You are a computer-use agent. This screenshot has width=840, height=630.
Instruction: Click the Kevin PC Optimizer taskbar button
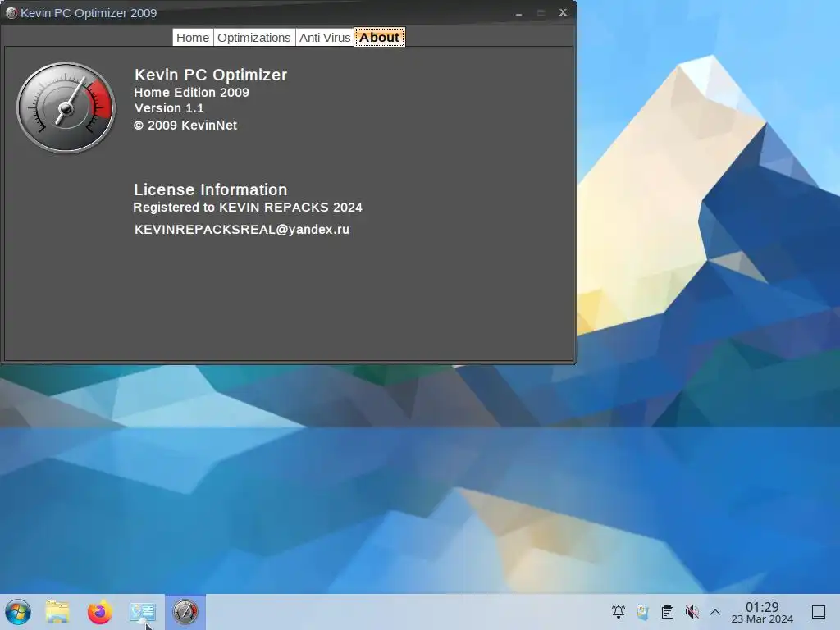[185, 612]
